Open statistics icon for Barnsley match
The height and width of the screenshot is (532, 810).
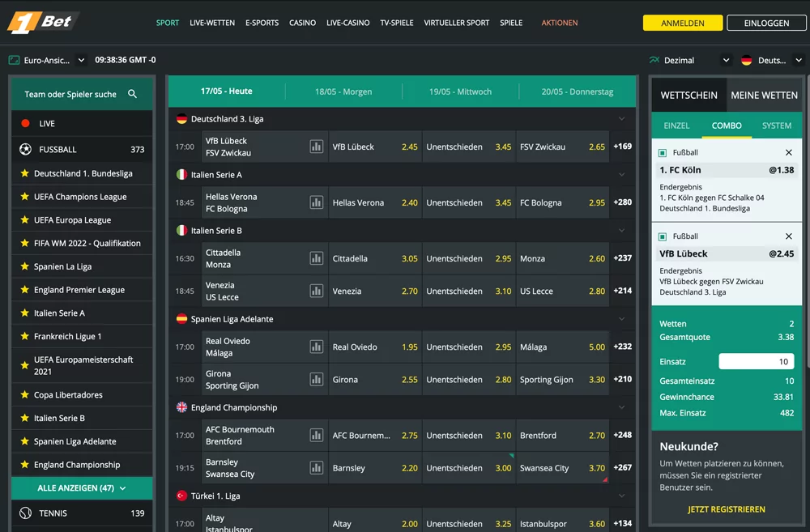pyautogui.click(x=316, y=468)
